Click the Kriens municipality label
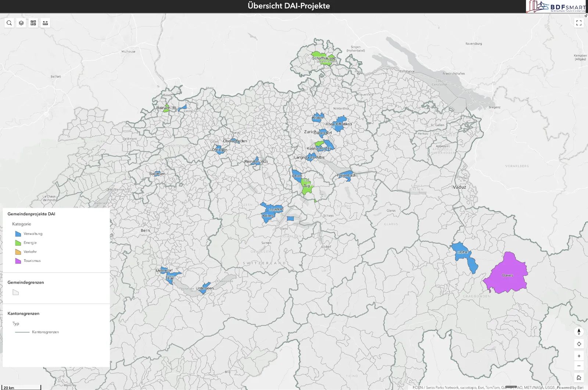Screen dimensions: 588x390 tap(268, 216)
